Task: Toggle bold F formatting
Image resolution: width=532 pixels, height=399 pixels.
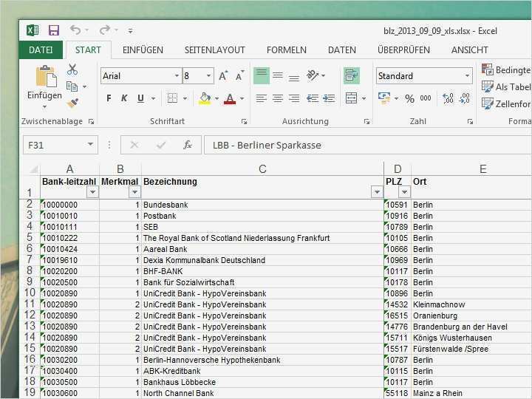Action: click(x=109, y=98)
